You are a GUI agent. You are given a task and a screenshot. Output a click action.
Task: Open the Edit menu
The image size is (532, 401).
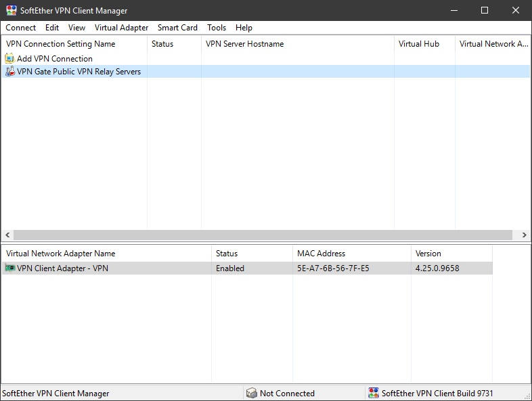click(x=52, y=28)
